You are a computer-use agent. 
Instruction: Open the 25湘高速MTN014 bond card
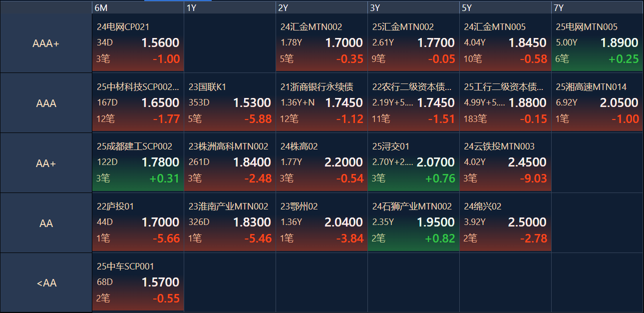[x=597, y=103]
